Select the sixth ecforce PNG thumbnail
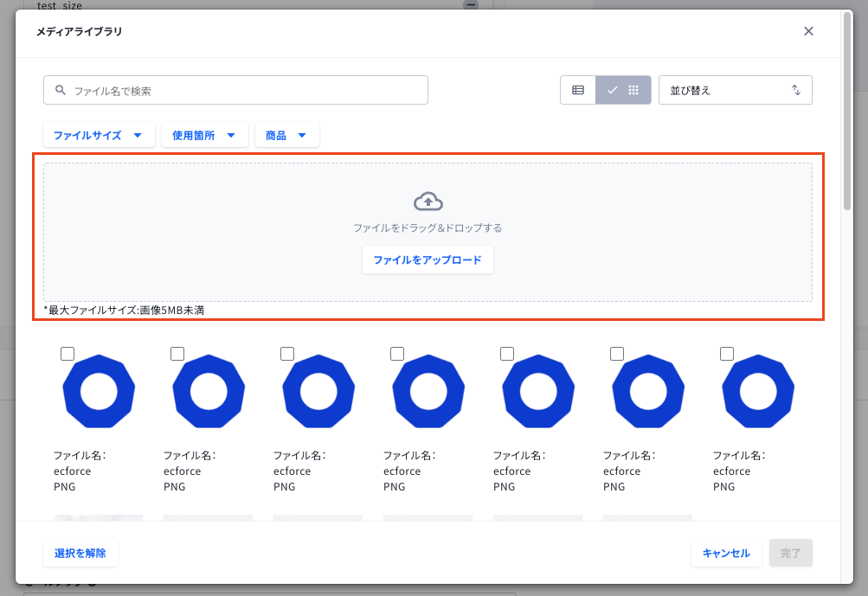 click(648, 391)
